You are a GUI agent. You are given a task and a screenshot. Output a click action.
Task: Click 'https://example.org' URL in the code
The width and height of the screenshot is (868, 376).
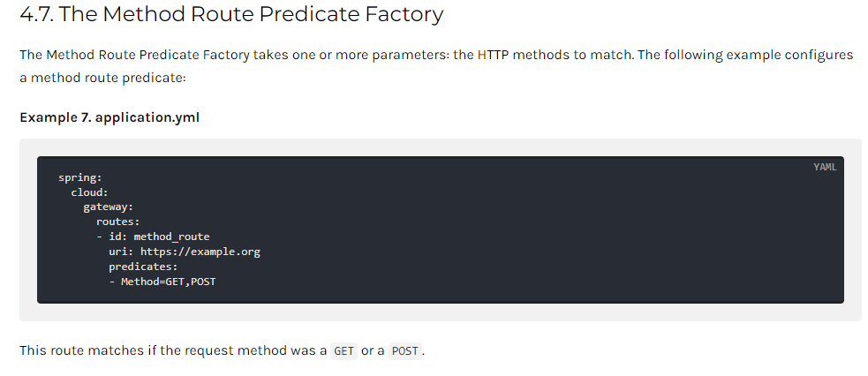(200, 252)
